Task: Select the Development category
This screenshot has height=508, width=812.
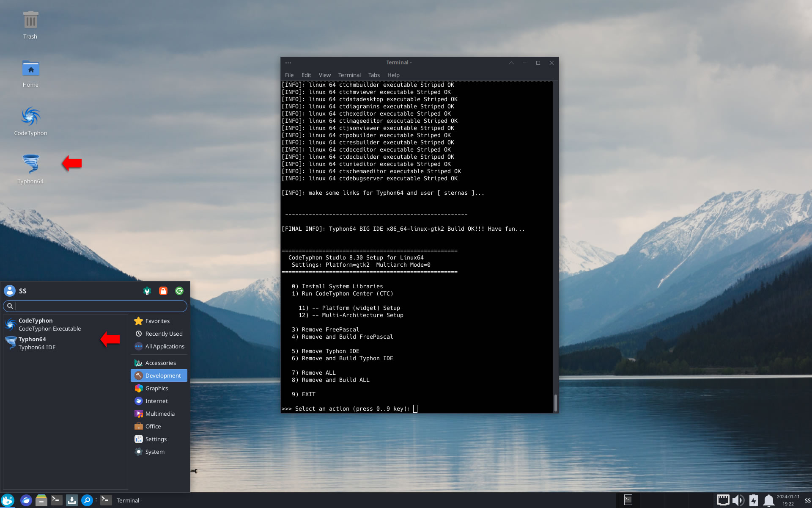Action: pos(159,375)
